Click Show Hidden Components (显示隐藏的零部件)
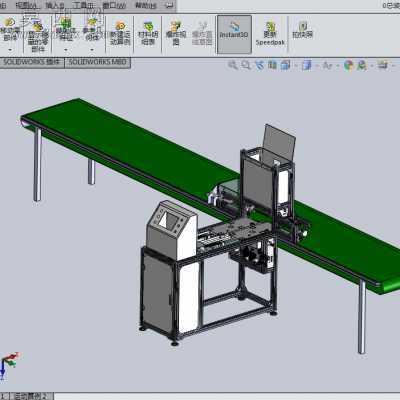400x400 pixels. (x=38, y=36)
